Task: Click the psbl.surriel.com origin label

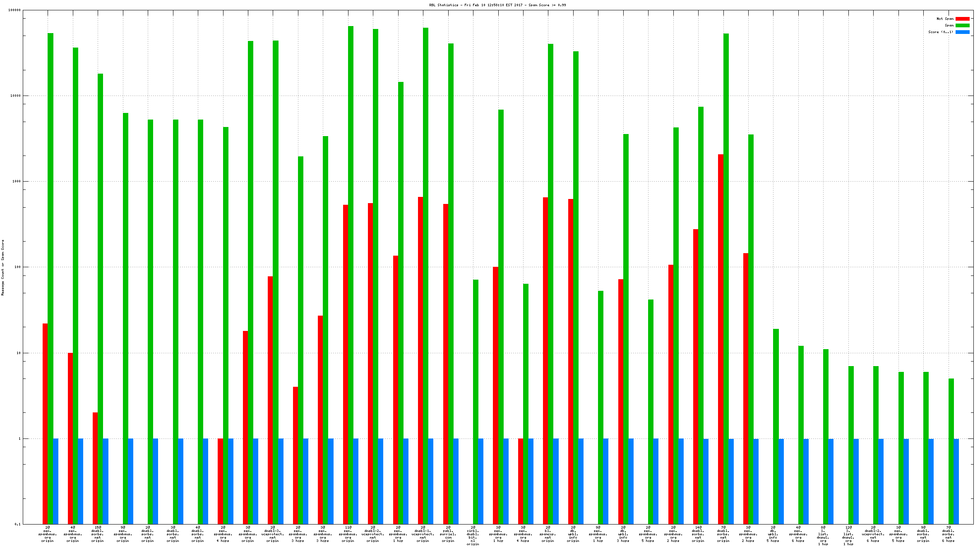Action: pyautogui.click(x=448, y=534)
